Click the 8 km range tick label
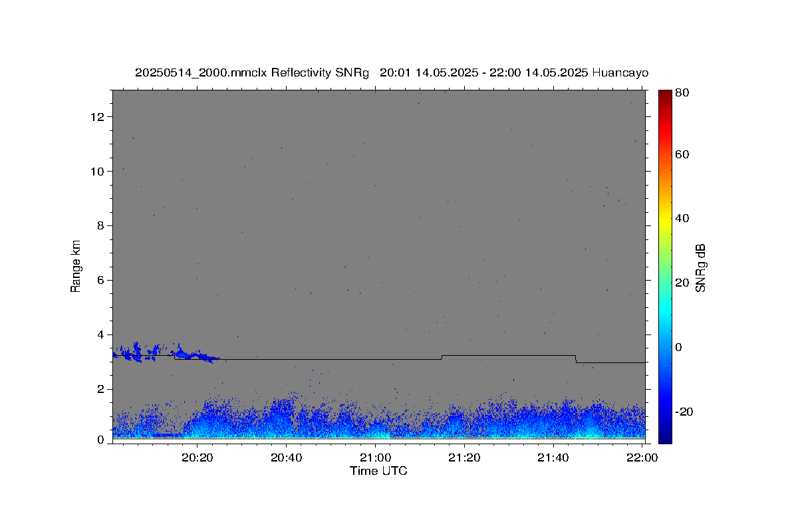The image size is (798, 532). [102, 226]
